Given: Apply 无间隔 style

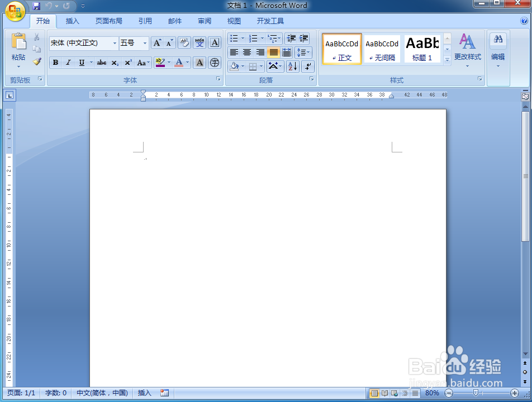Looking at the screenshot, I should [382, 49].
